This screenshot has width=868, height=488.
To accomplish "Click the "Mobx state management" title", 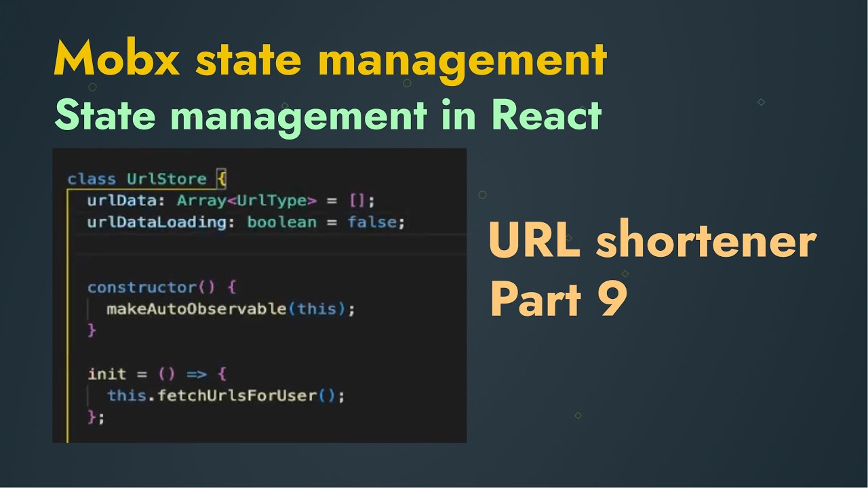I will [330, 59].
